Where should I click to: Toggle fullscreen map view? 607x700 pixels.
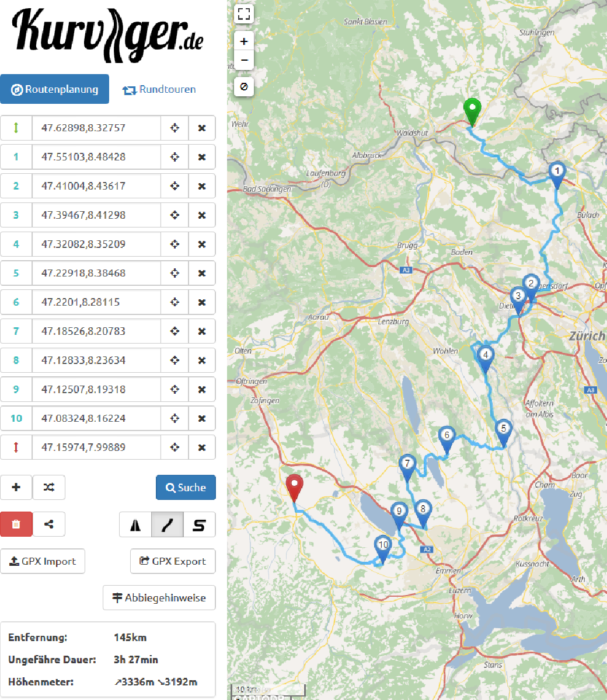244,14
